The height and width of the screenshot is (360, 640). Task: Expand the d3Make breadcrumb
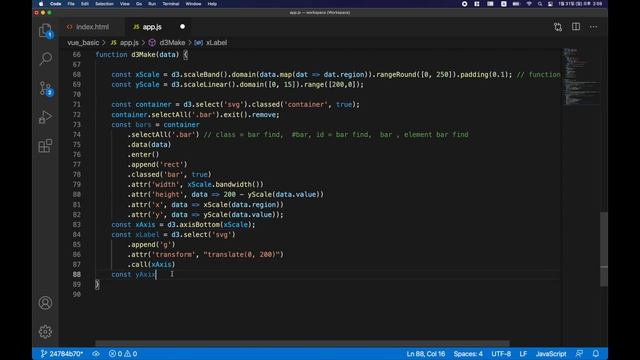click(x=167, y=42)
